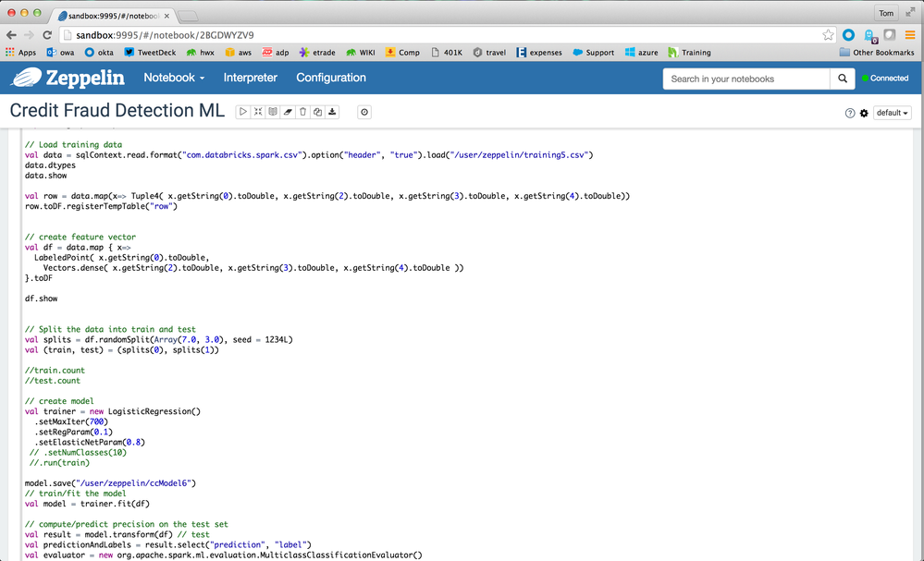Toggle the bookmark star in address bar

click(x=828, y=33)
